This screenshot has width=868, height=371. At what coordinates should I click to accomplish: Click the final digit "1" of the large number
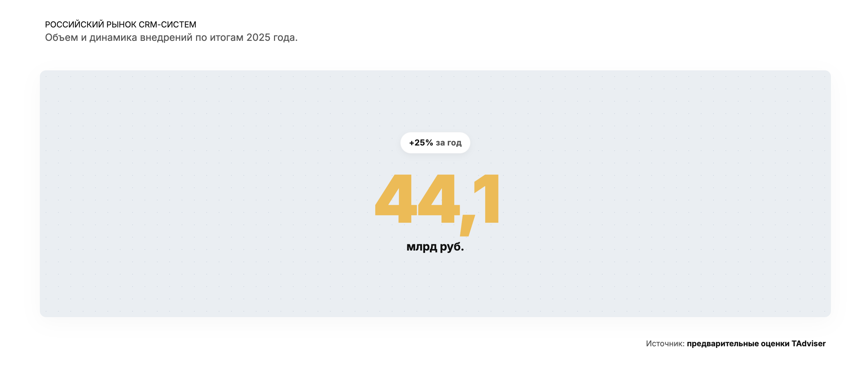coord(488,198)
